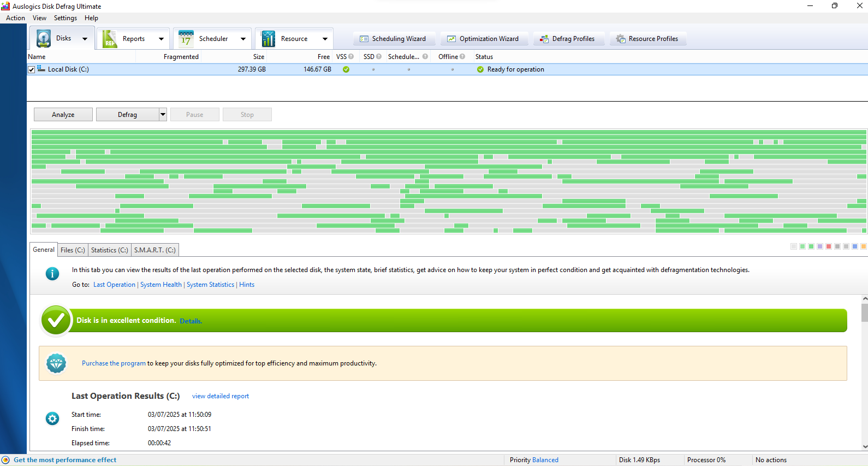Image resolution: width=868 pixels, height=466 pixels.
Task: Go to System Health link
Action: [161, 285]
